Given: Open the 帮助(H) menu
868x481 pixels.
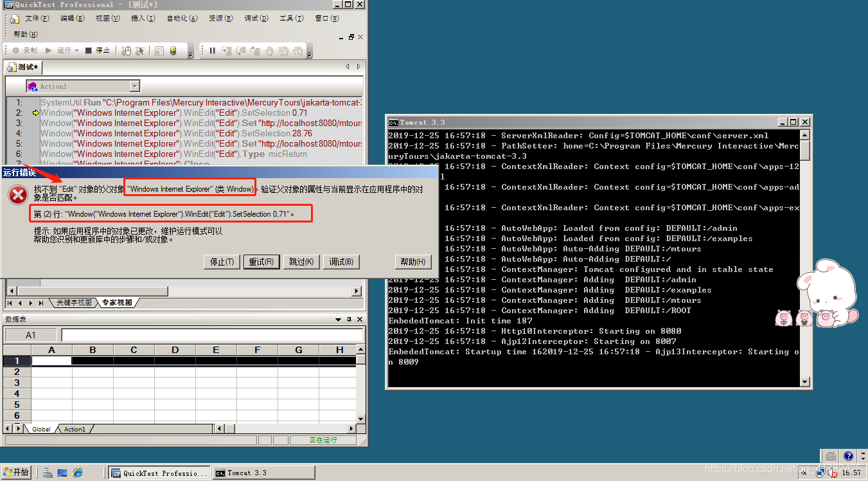Looking at the screenshot, I should [x=25, y=34].
